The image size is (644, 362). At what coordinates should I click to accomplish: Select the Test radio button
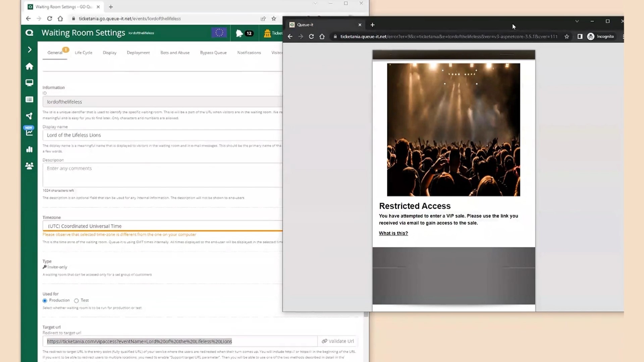coord(76,301)
